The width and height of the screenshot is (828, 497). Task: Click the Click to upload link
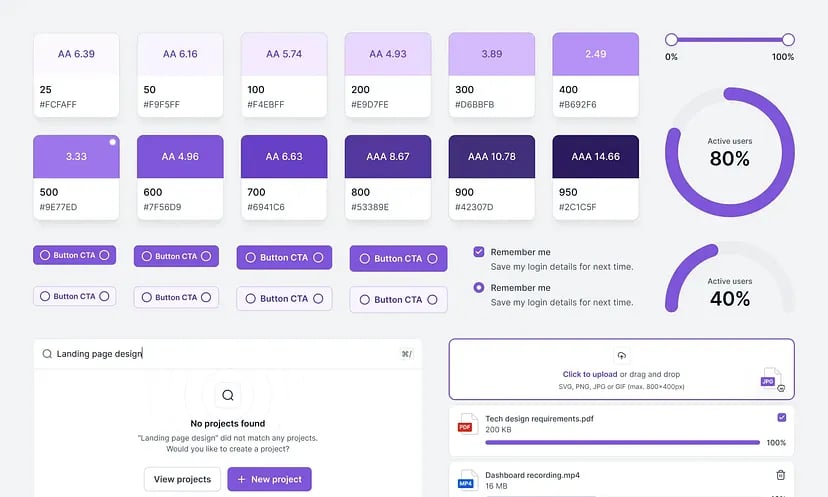[590, 375]
